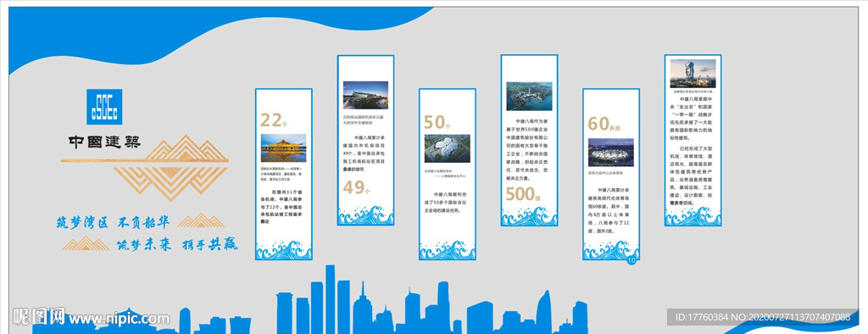This screenshot has height=334, width=868.
Task: Open the Shenzhen Universiade stadium night photo
Action: 610,153
